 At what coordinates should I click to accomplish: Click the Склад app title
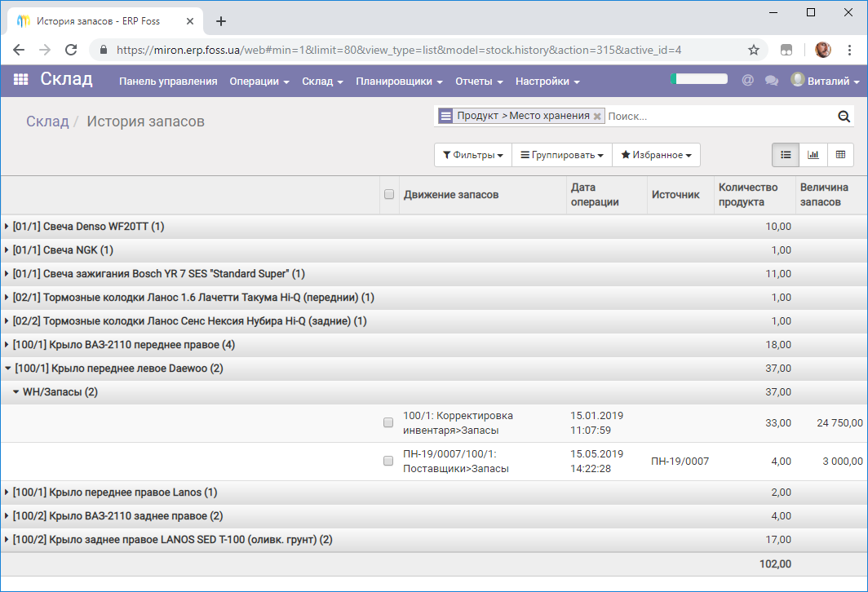pyautogui.click(x=66, y=79)
